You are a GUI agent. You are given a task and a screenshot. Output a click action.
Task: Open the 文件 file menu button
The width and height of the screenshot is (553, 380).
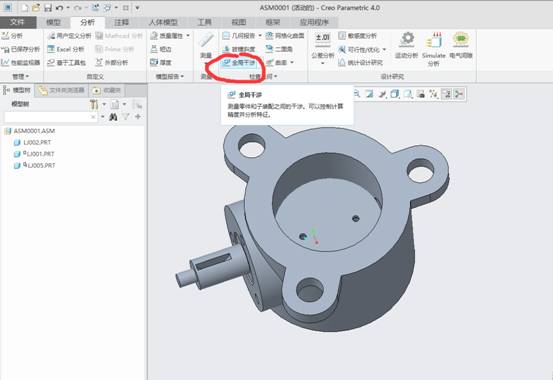pos(18,23)
